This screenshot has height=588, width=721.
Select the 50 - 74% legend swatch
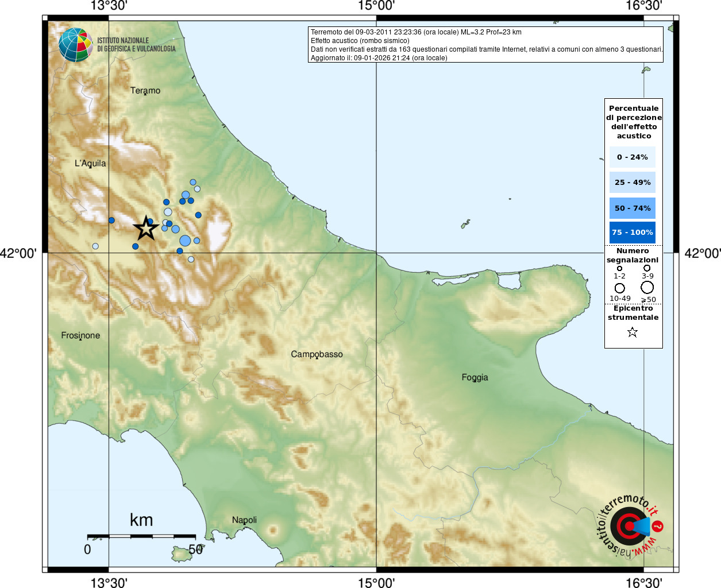click(x=632, y=208)
